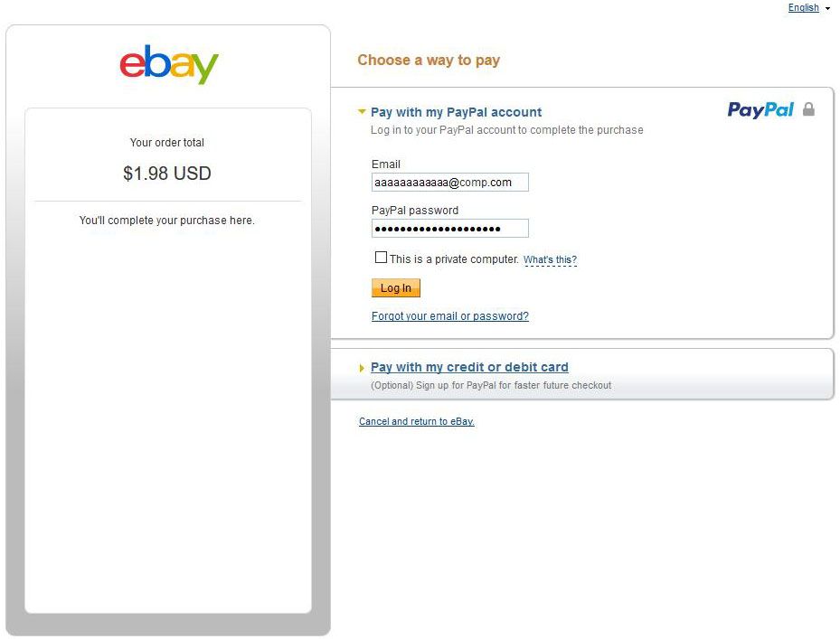Click the "This is a private computer" label
Screen dimensions: 840x639
[454, 258]
